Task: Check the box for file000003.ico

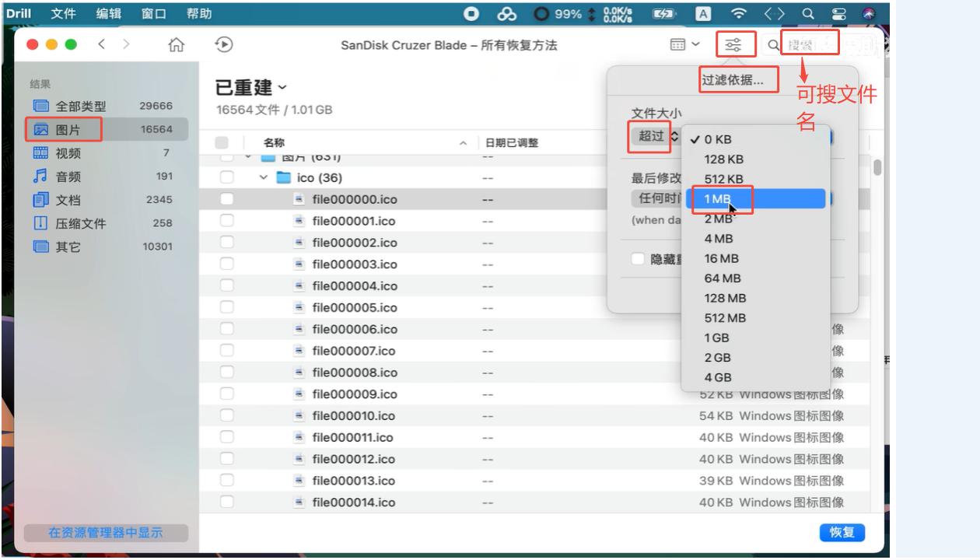Action: coord(226,264)
